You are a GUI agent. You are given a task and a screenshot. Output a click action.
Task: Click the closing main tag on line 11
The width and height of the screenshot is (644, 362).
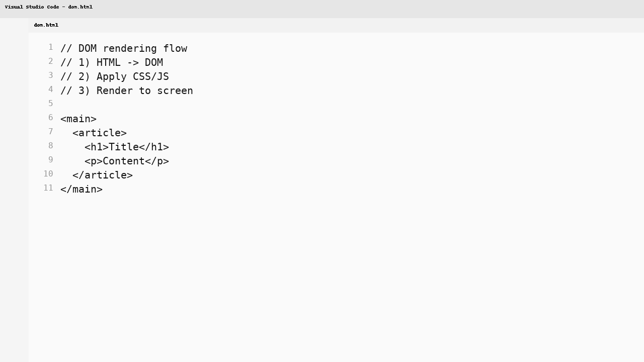click(x=81, y=189)
